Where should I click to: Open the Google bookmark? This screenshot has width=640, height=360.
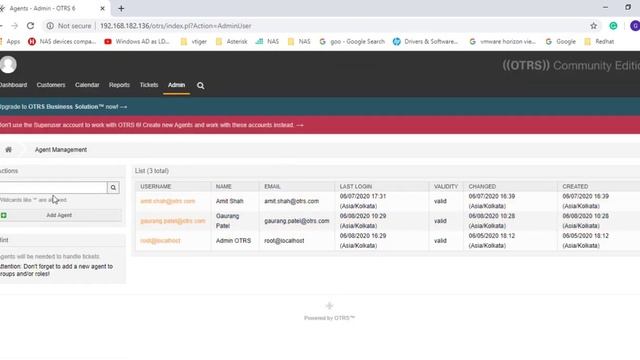coord(560,42)
